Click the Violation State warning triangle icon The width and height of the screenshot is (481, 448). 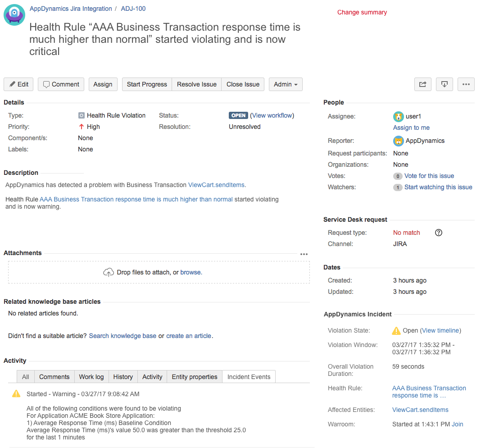click(x=396, y=330)
